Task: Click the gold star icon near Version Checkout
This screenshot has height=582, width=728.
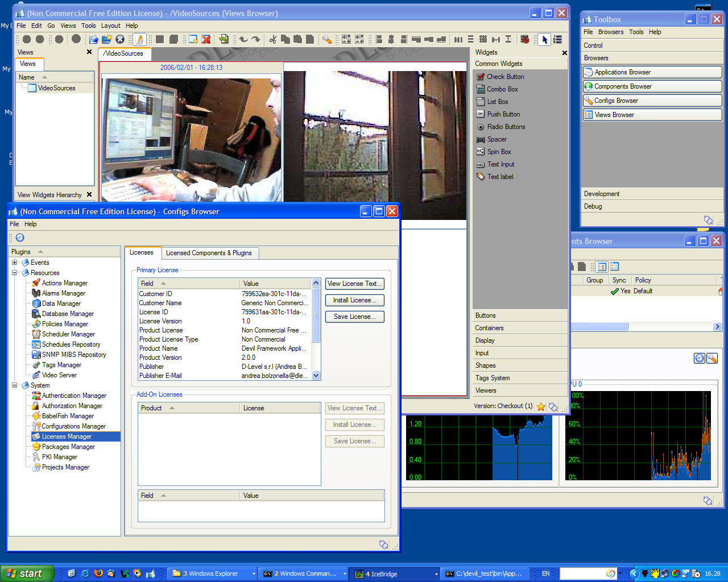Action: tap(541, 406)
